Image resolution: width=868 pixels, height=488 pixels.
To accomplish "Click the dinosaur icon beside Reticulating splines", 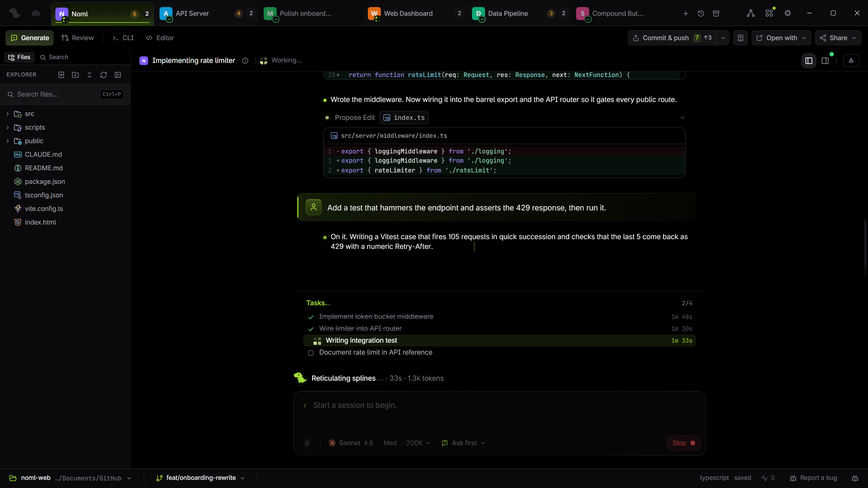I will click(300, 378).
